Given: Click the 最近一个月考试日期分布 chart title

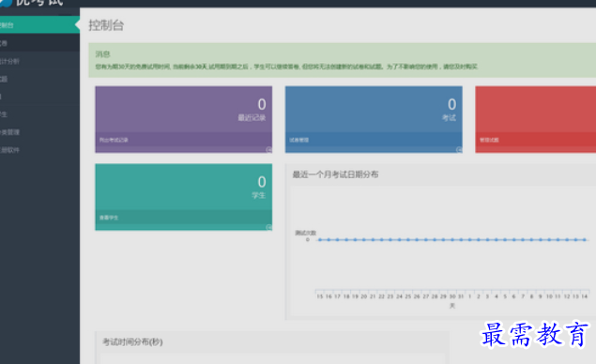Looking at the screenshot, I should [x=335, y=174].
